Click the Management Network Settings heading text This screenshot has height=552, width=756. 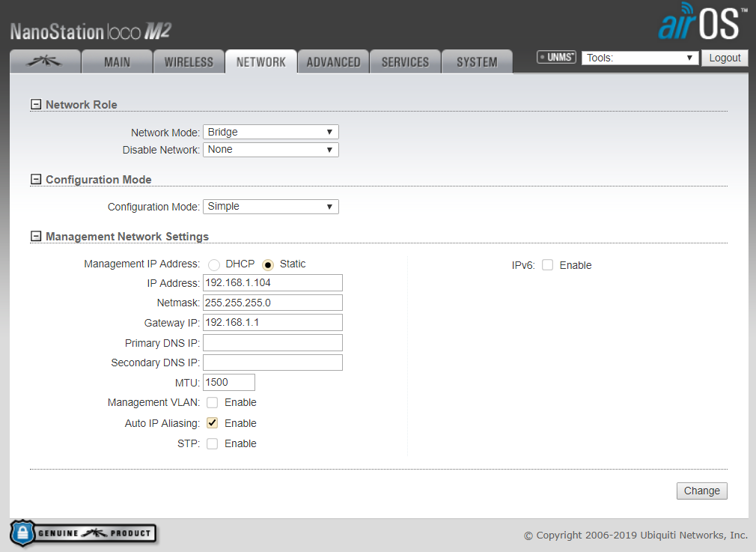click(127, 237)
